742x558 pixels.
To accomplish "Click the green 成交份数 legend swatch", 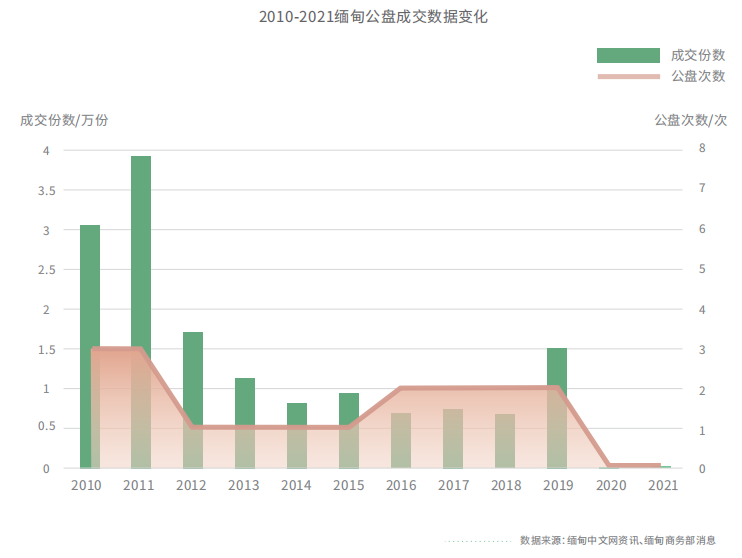I will pyautogui.click(x=628, y=55).
